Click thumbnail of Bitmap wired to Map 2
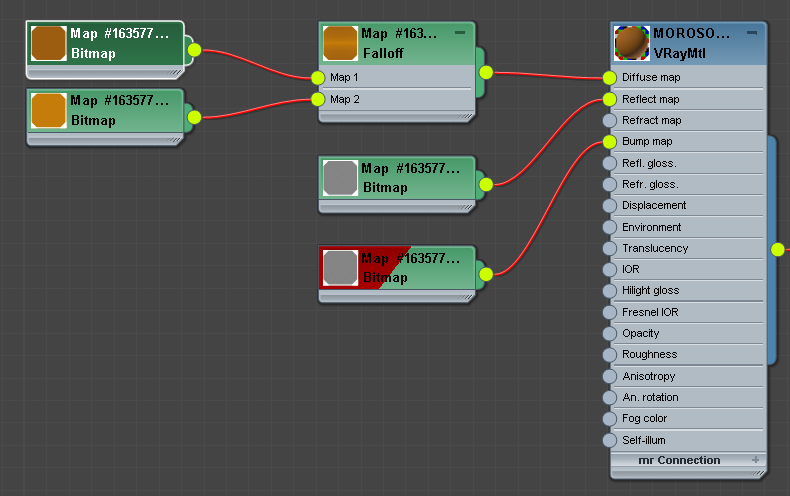The height and width of the screenshot is (496, 790). pos(49,110)
